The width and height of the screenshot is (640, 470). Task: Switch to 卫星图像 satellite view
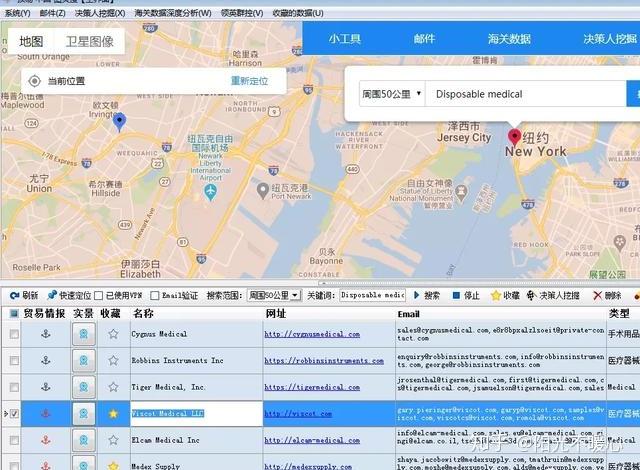pos(89,41)
